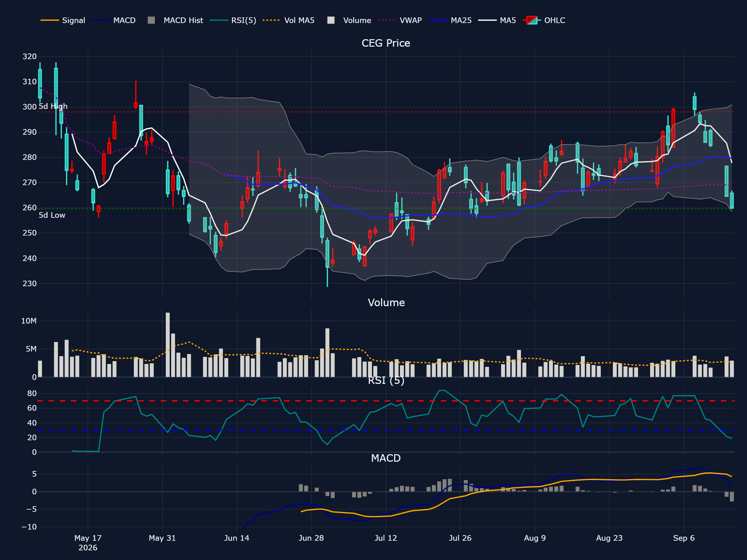Image resolution: width=747 pixels, height=560 pixels.
Task: Toggle the MA5 legend entry
Action: click(497, 20)
